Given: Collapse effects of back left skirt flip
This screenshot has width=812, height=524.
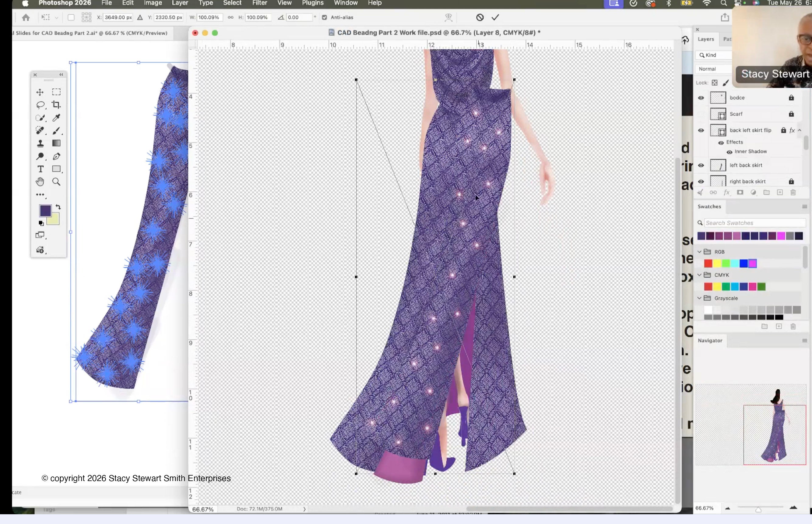Looking at the screenshot, I should coord(800,130).
